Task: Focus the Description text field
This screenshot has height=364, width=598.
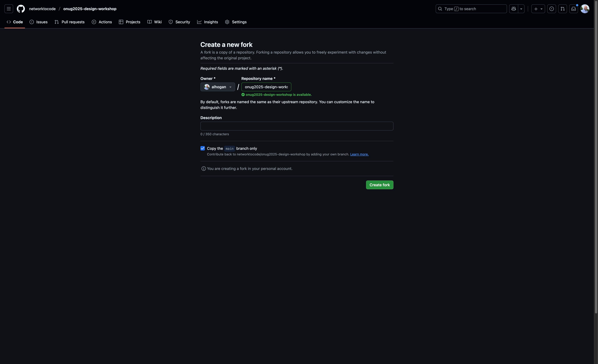Action: [x=297, y=126]
